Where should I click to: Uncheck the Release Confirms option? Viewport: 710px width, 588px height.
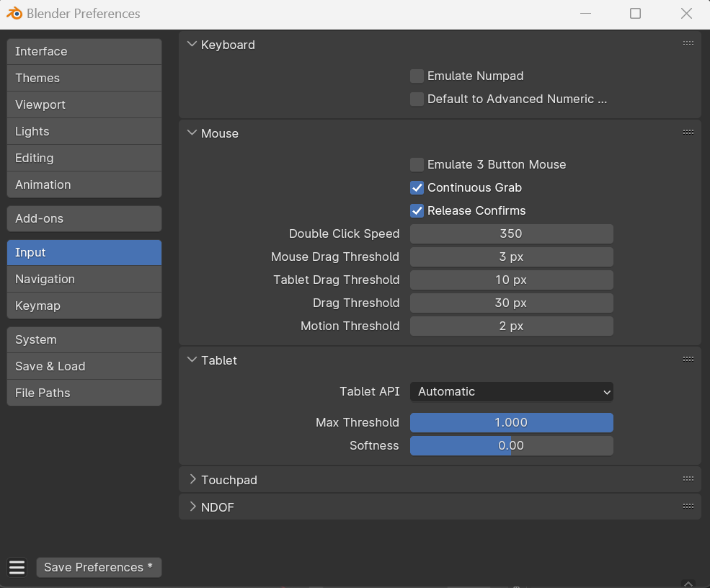pyautogui.click(x=417, y=211)
